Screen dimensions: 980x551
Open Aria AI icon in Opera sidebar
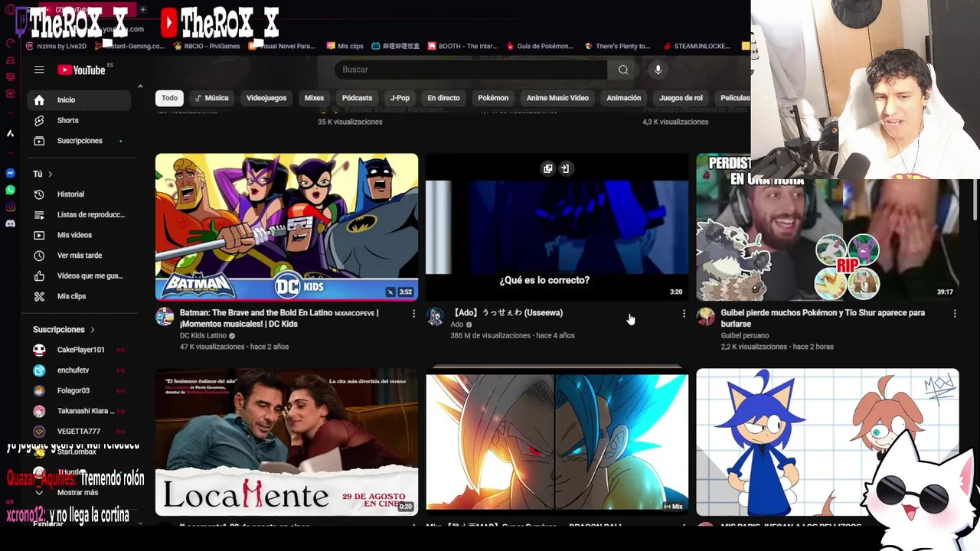pyautogui.click(x=10, y=134)
